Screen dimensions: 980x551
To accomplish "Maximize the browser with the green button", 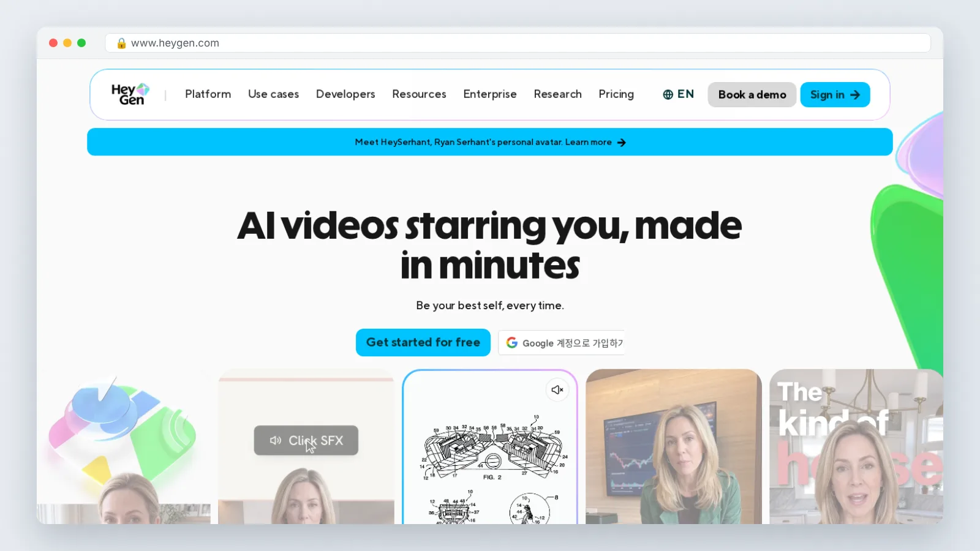I will tap(81, 43).
